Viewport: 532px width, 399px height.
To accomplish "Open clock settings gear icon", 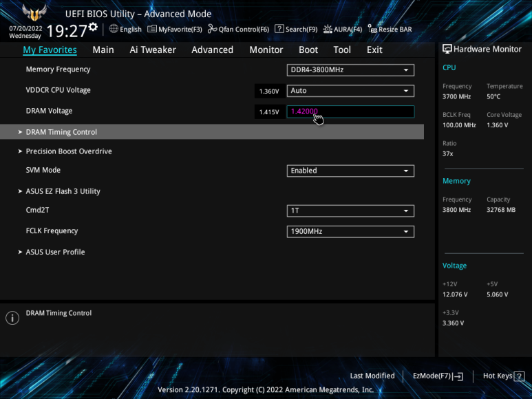I will pos(93,27).
